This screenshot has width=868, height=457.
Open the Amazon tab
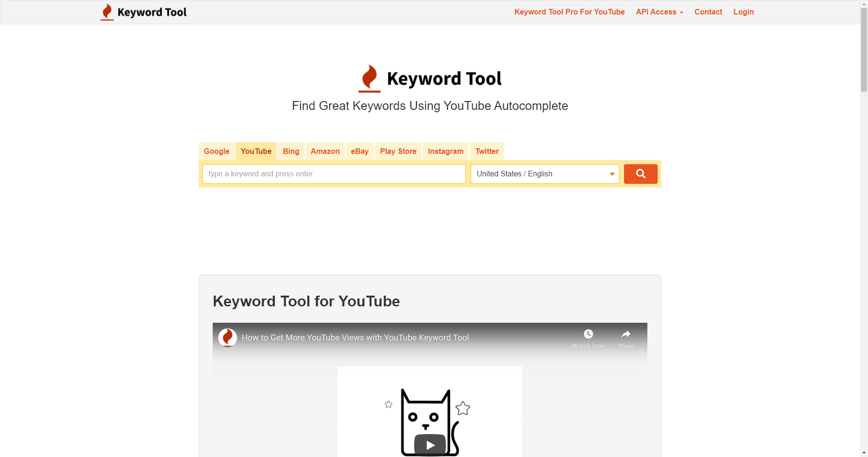point(325,151)
